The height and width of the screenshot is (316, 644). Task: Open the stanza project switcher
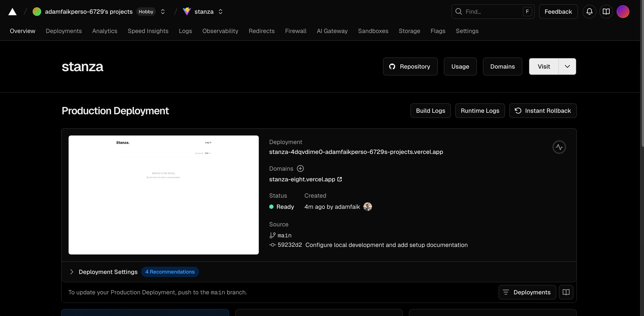coord(220,12)
